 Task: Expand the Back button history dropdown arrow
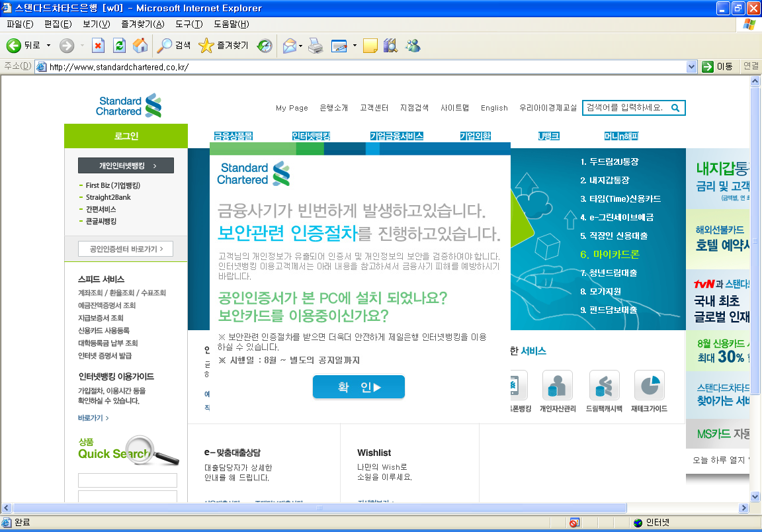coord(48,46)
